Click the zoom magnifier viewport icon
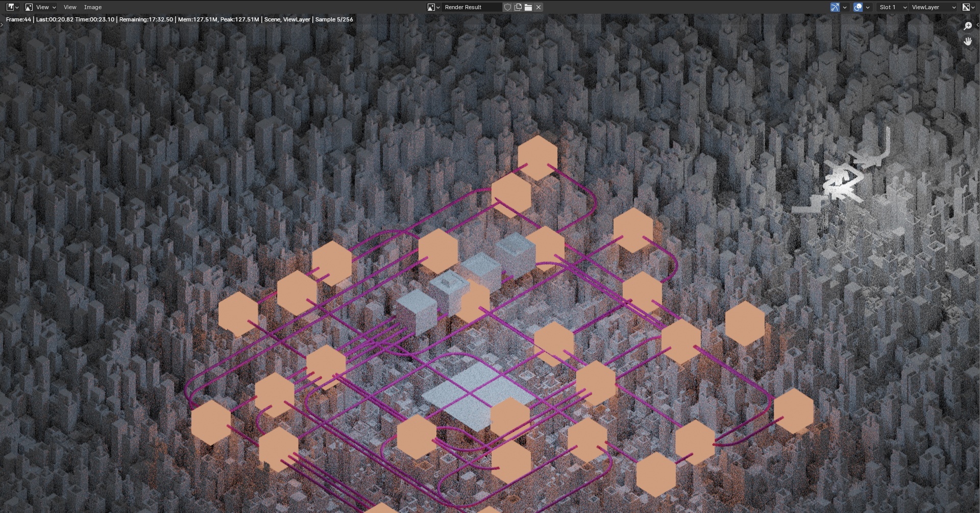 (967, 26)
